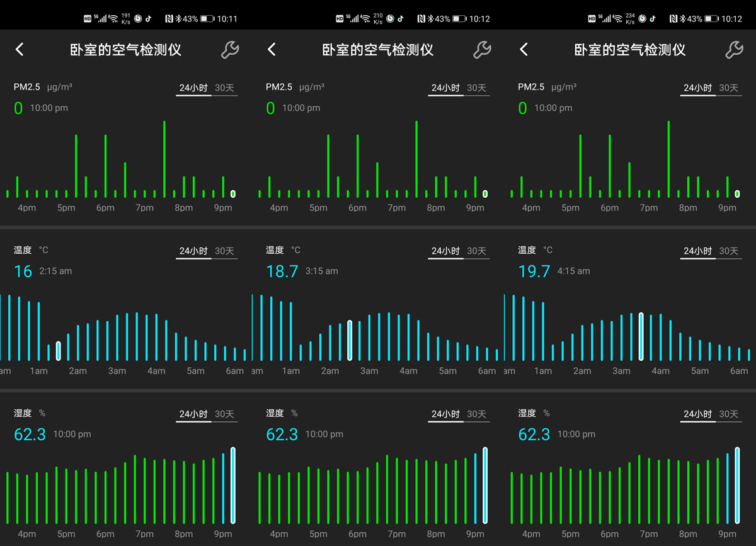Select 24小时 on rightmost screen PM2.5 chart
The height and width of the screenshot is (546, 756).
[x=697, y=88]
